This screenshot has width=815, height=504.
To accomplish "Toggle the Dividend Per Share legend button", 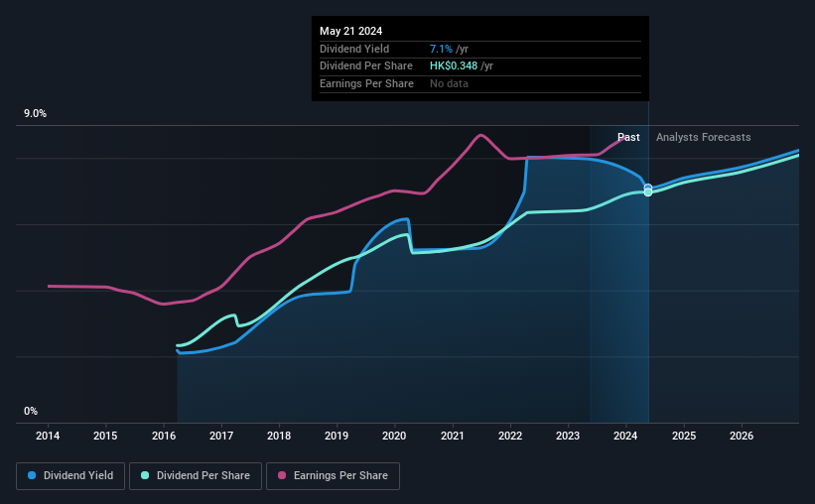I will [196, 476].
